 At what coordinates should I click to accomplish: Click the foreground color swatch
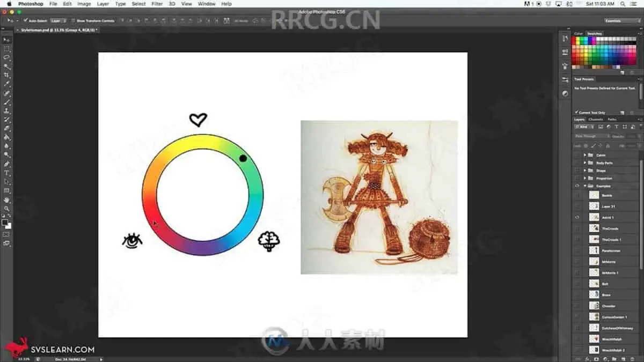click(x=5, y=222)
